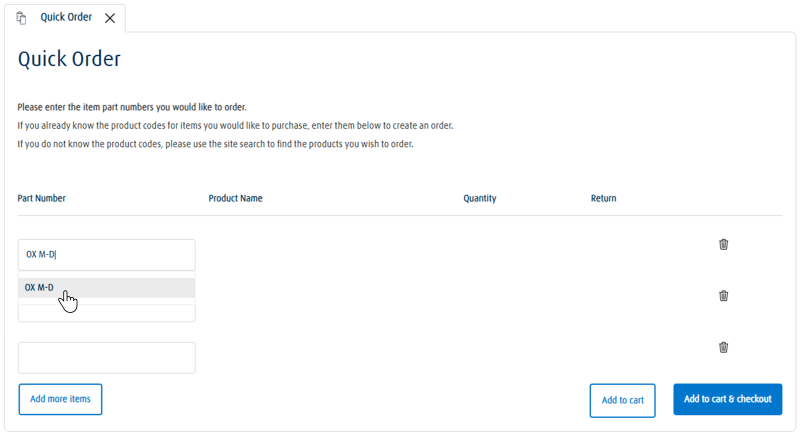This screenshot has height=438, width=800.
Task: Click the Return column header
Action: coord(603,198)
